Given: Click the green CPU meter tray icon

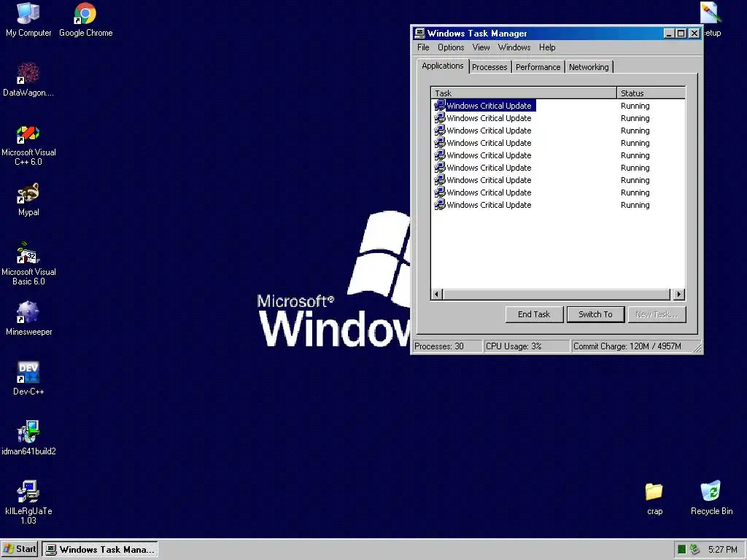Looking at the screenshot, I should tap(682, 549).
